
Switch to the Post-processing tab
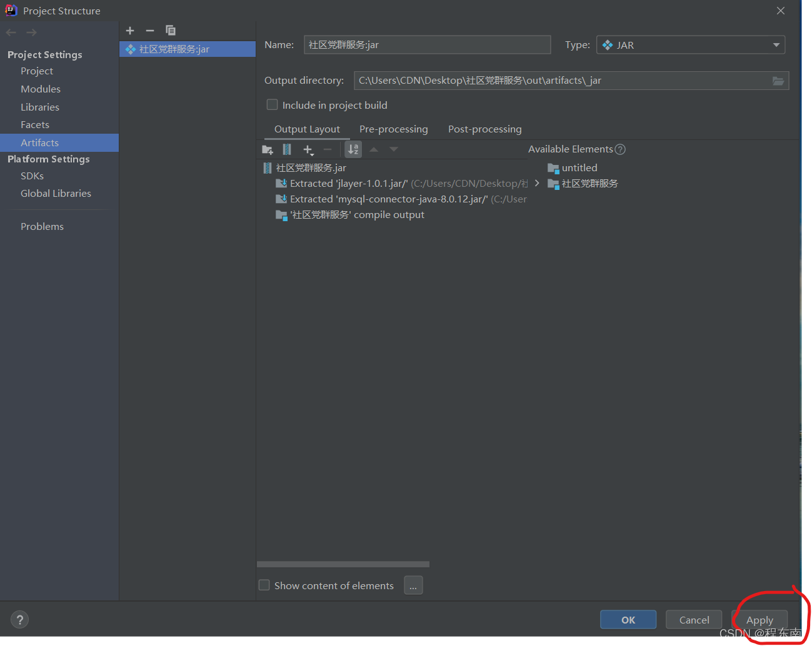485,129
